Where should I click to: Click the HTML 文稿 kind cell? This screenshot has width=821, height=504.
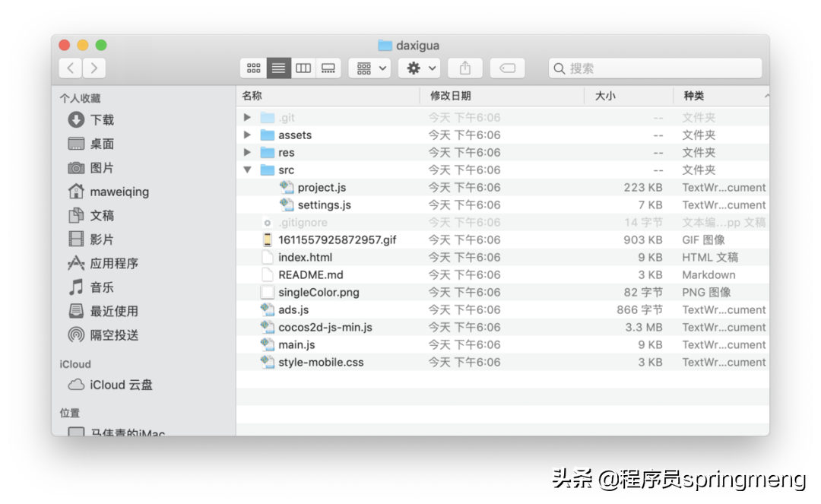[710, 257]
